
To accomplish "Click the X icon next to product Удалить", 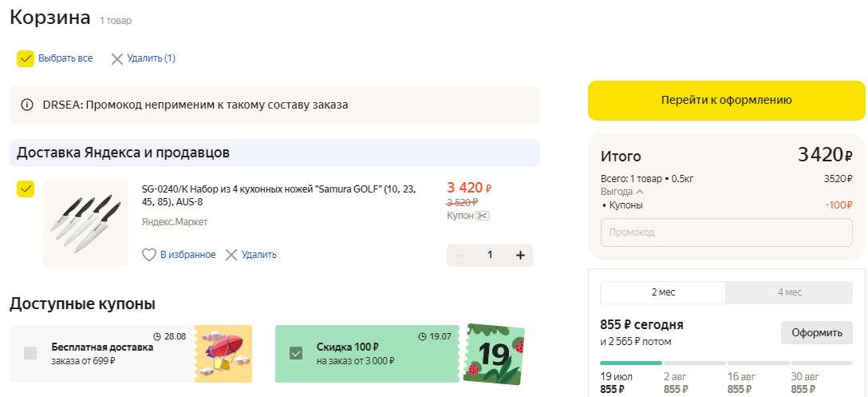I will pos(231,255).
